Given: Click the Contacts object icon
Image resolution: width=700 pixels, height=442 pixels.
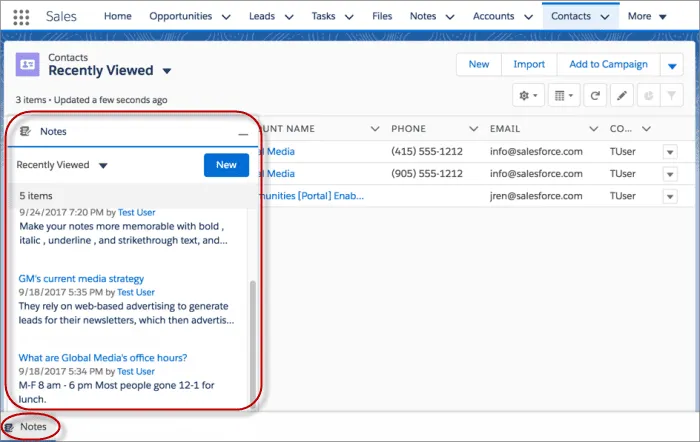Looking at the screenshot, I should (x=28, y=64).
